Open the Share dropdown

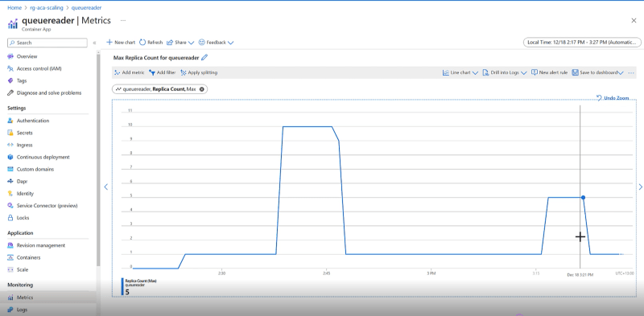point(180,43)
